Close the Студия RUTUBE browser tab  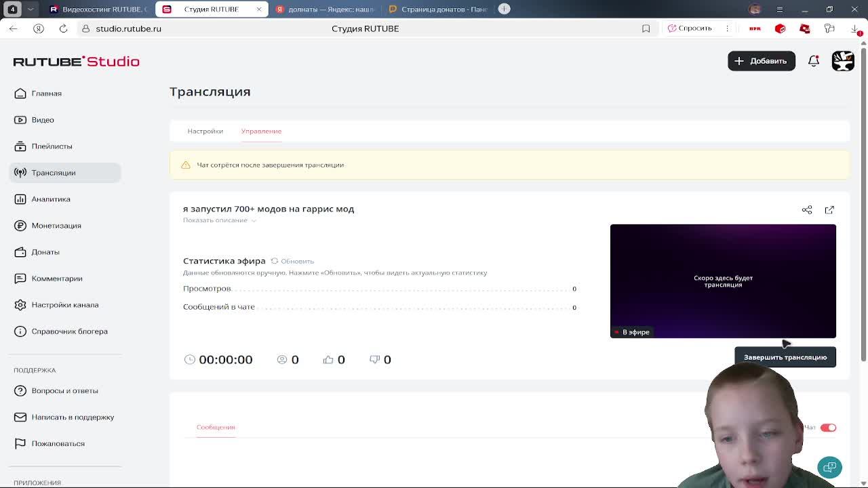258,9
